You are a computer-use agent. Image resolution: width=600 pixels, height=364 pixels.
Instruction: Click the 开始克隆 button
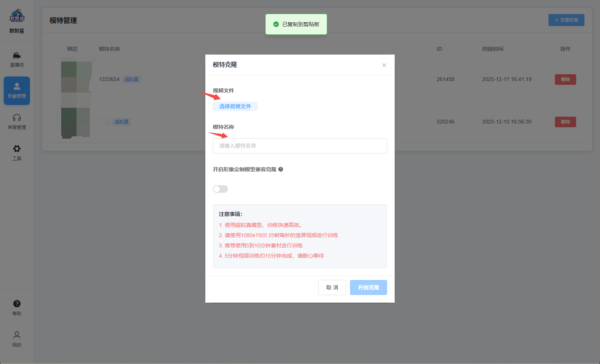[369, 287]
